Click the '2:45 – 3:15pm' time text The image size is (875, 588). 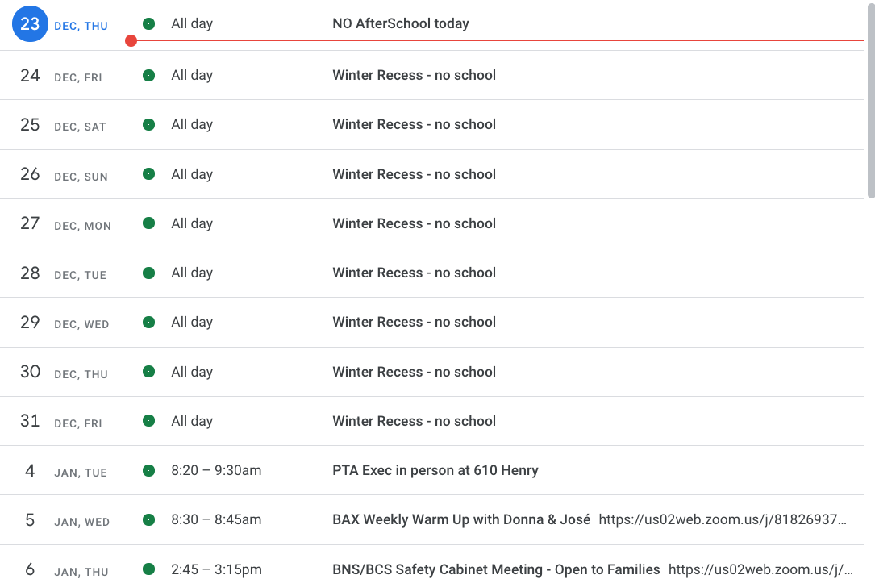coord(216,569)
